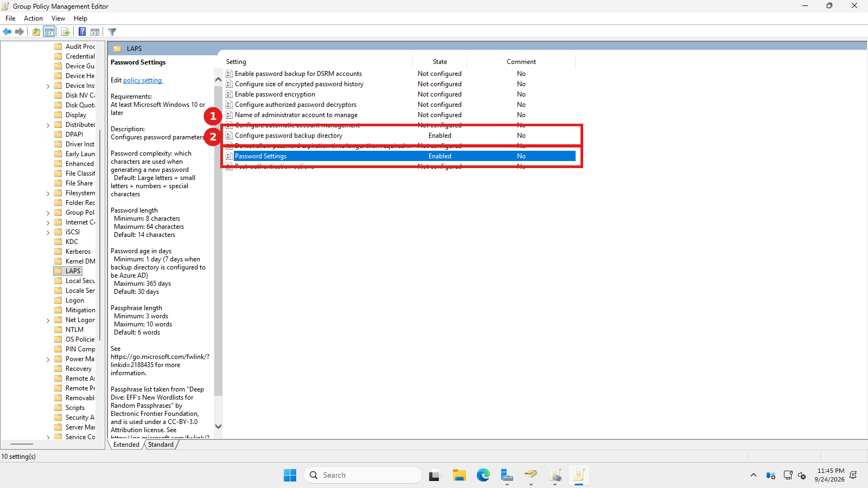Sort by the Comment column header
Screen dimensions: 868x488
click(521, 62)
